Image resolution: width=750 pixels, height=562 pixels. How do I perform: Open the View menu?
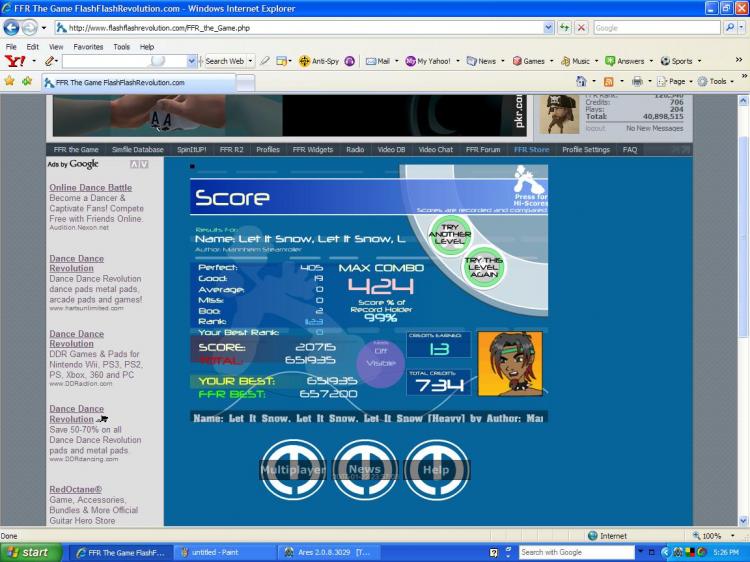point(56,47)
